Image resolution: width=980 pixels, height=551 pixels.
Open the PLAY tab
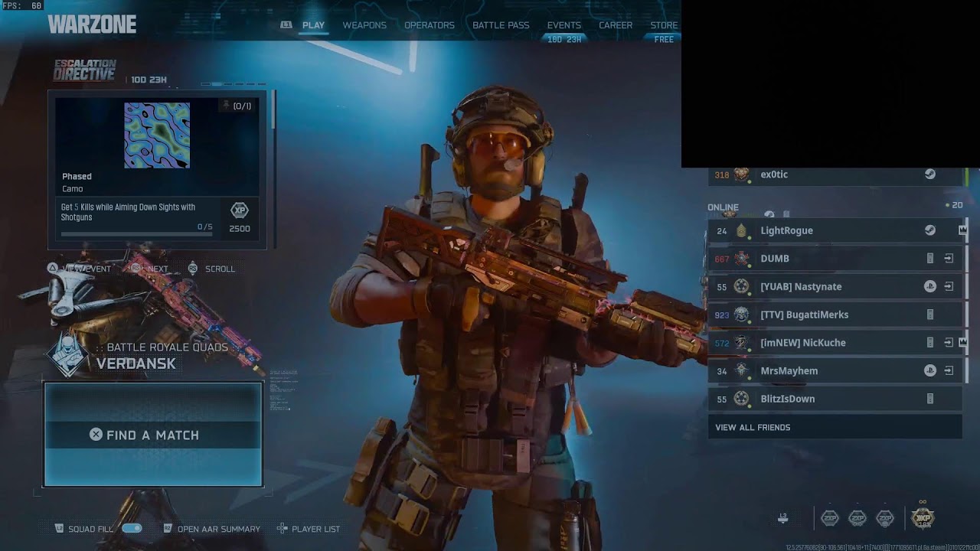(x=313, y=25)
